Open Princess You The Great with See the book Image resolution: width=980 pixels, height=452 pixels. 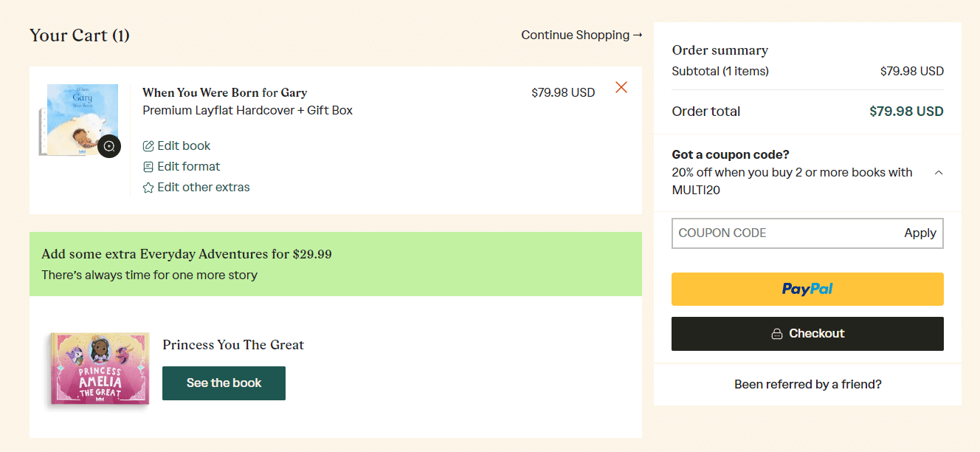[x=224, y=383]
